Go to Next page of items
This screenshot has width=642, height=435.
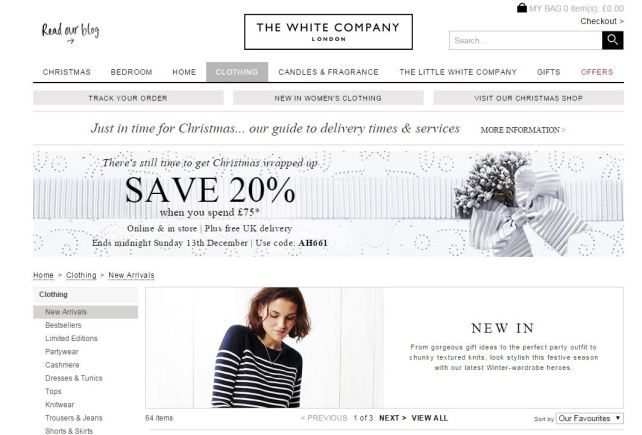[392, 418]
